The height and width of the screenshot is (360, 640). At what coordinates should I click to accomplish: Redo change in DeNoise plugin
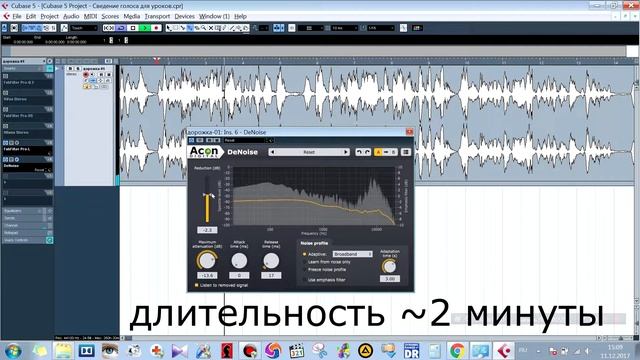point(367,152)
